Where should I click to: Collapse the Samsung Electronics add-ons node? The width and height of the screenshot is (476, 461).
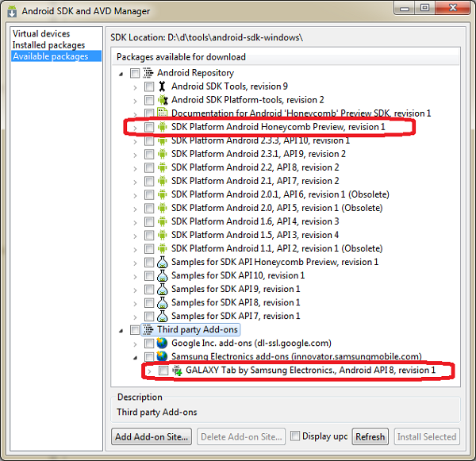tap(136, 357)
